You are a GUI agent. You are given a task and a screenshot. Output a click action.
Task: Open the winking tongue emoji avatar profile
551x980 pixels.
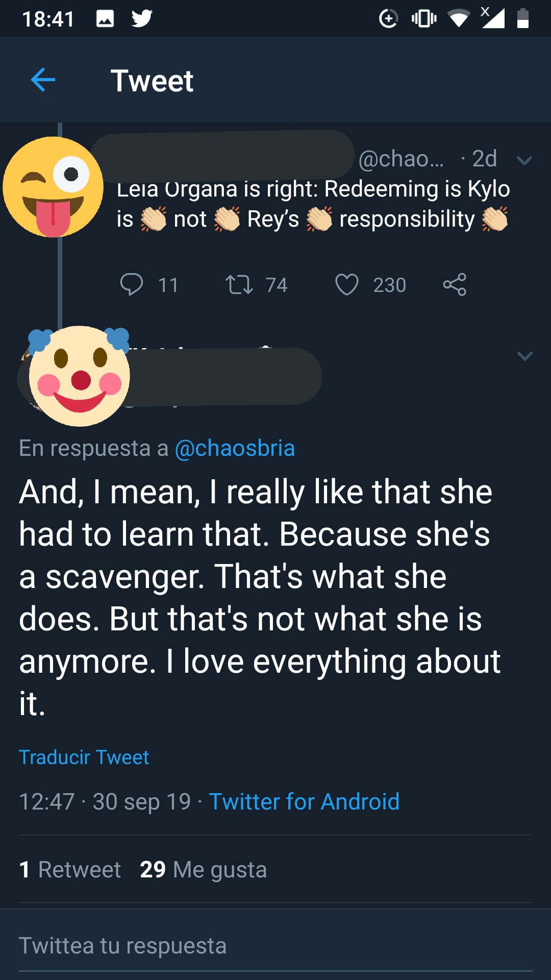(53, 187)
